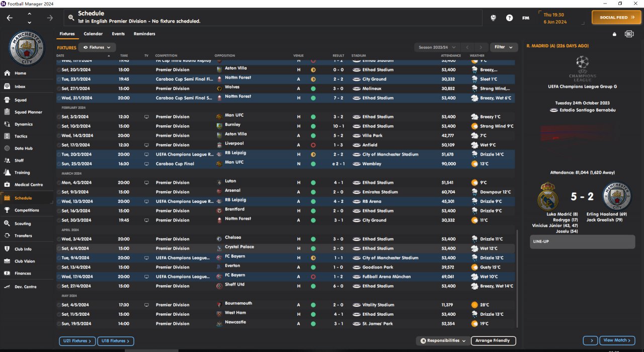Select the Crystal Palace fixture row marker
Image resolution: width=644 pixels, height=352 pixels.
coord(59,248)
